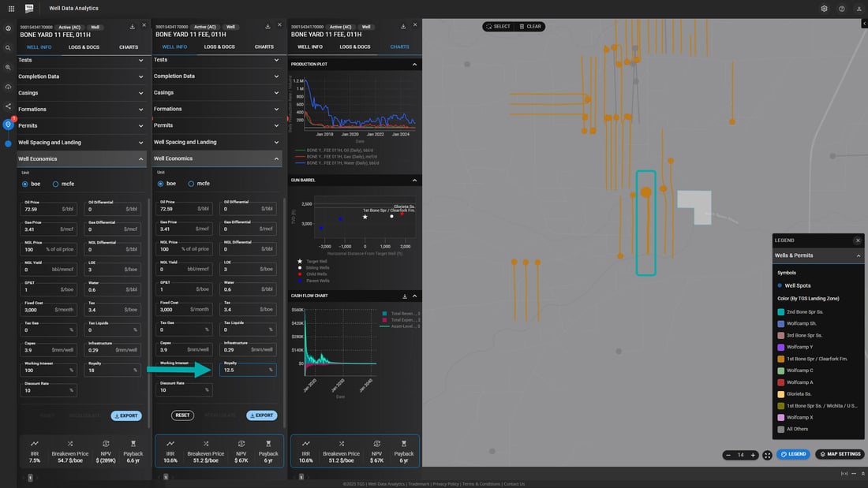Download data from third well panel header
The image size is (868, 488).
point(403,27)
